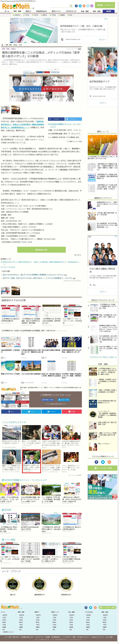Select the 未就学児 age filter
Viewport: 119px width, 644px height.
(17, 15)
